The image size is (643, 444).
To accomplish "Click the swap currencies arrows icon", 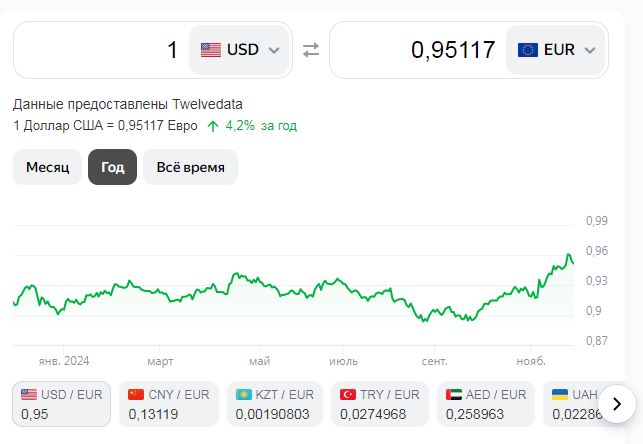I will [311, 49].
